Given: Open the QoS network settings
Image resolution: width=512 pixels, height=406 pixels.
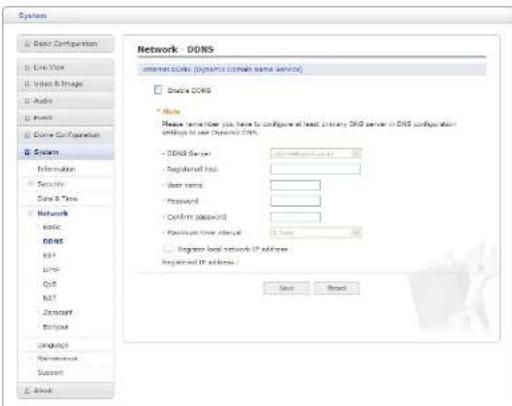Looking at the screenshot, I should (50, 284).
